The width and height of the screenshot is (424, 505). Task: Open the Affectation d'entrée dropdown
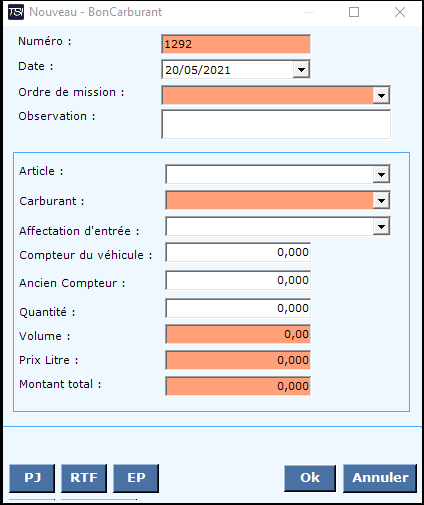click(x=381, y=227)
